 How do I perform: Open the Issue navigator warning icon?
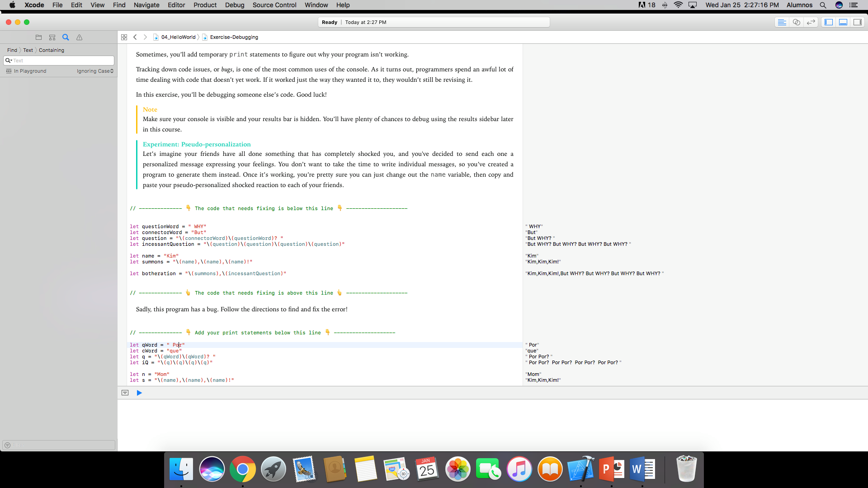[x=79, y=37]
